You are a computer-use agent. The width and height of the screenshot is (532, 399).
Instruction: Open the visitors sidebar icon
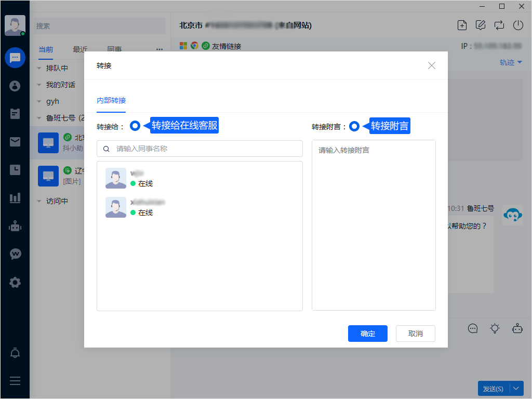coord(15,86)
